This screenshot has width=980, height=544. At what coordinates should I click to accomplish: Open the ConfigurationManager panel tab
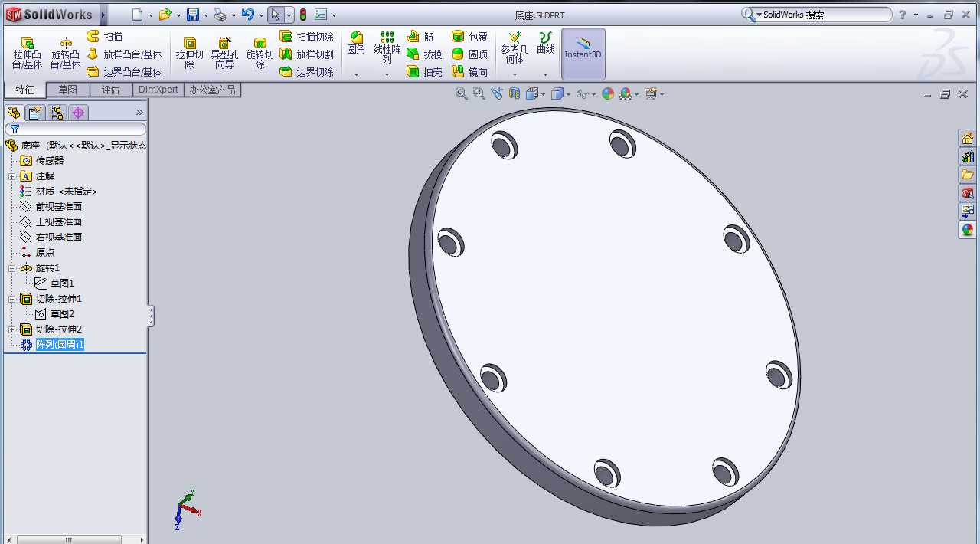[x=57, y=113]
